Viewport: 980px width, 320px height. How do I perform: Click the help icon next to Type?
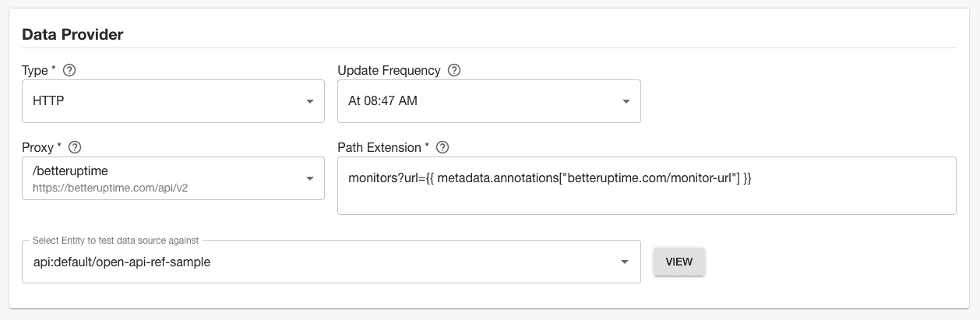pos(69,70)
